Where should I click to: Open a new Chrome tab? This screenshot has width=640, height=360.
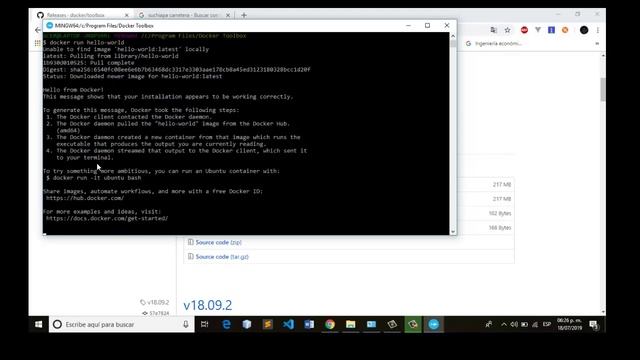pyautogui.click(x=244, y=15)
